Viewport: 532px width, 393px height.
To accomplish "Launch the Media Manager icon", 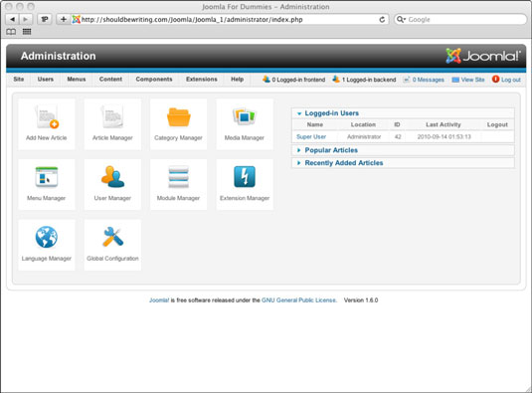I will [x=245, y=116].
